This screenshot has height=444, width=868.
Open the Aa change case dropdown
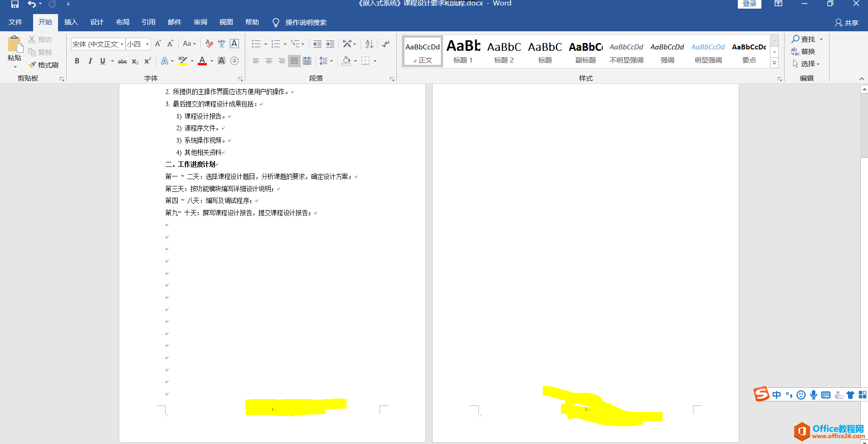pos(189,44)
